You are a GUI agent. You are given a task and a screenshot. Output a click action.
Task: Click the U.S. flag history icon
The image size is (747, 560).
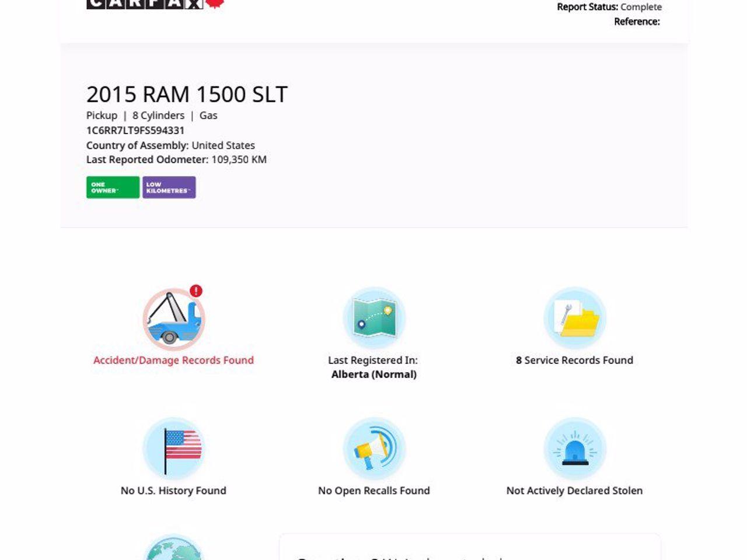tap(173, 449)
